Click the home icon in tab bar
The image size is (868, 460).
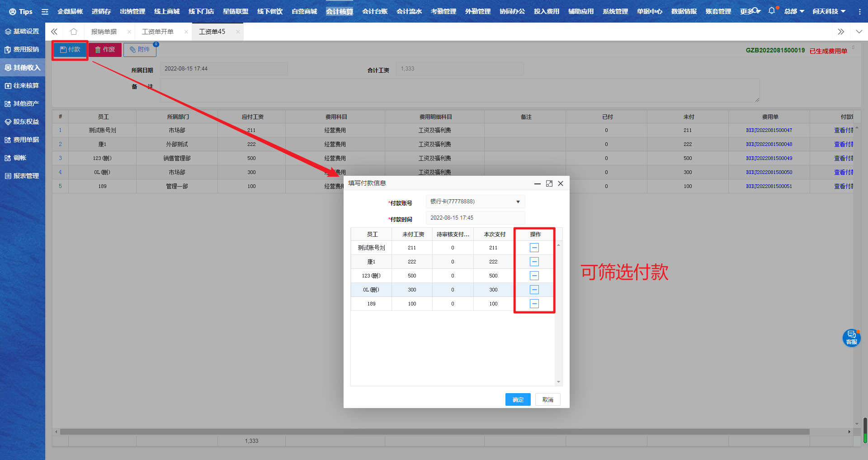click(74, 32)
